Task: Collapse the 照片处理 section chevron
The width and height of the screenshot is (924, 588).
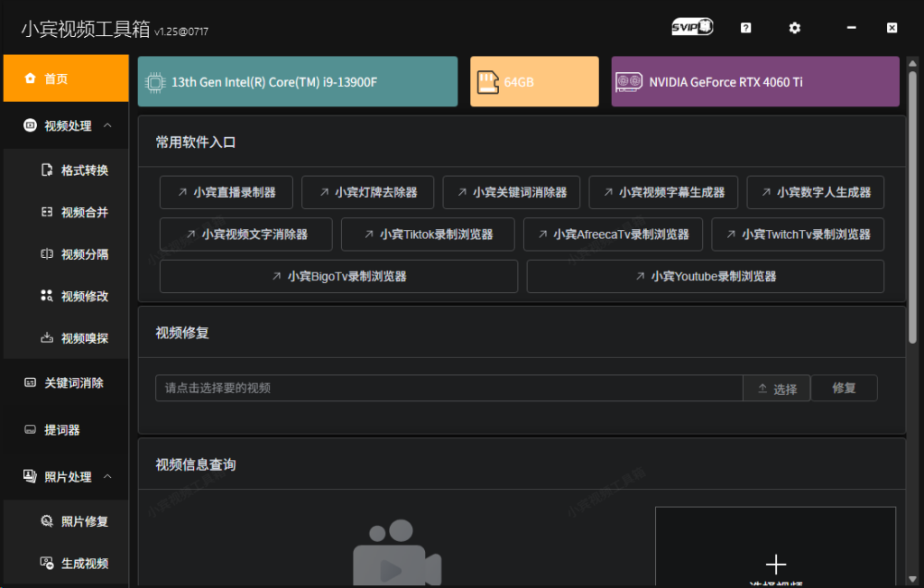Action: point(107,476)
